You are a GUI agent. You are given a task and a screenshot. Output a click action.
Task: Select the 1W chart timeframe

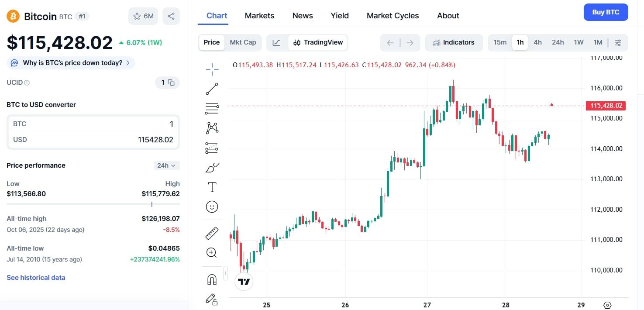pos(579,42)
